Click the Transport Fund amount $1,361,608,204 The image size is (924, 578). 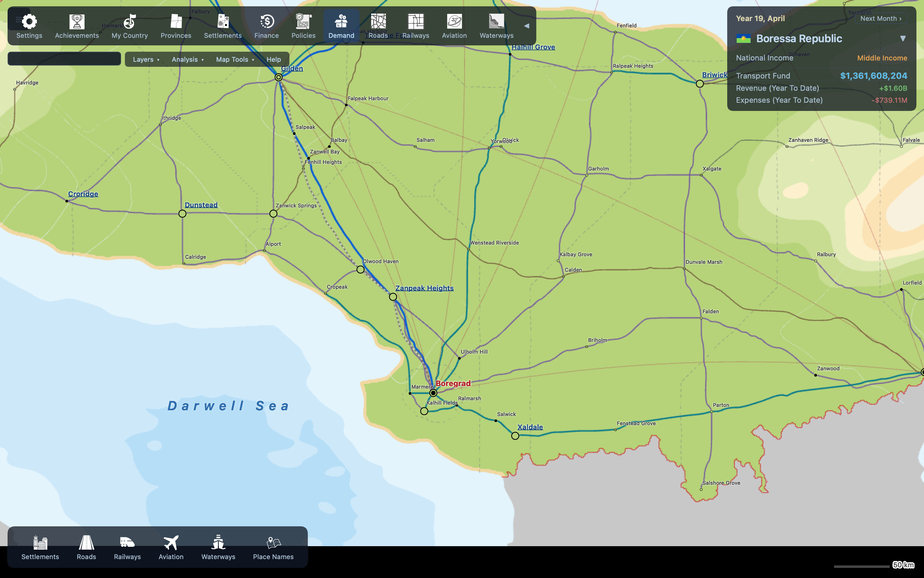point(873,76)
